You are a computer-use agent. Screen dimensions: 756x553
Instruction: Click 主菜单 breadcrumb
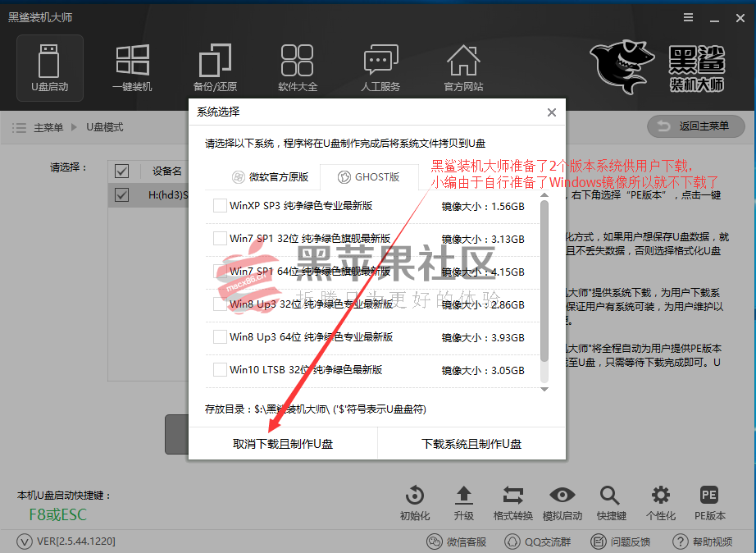click(48, 127)
